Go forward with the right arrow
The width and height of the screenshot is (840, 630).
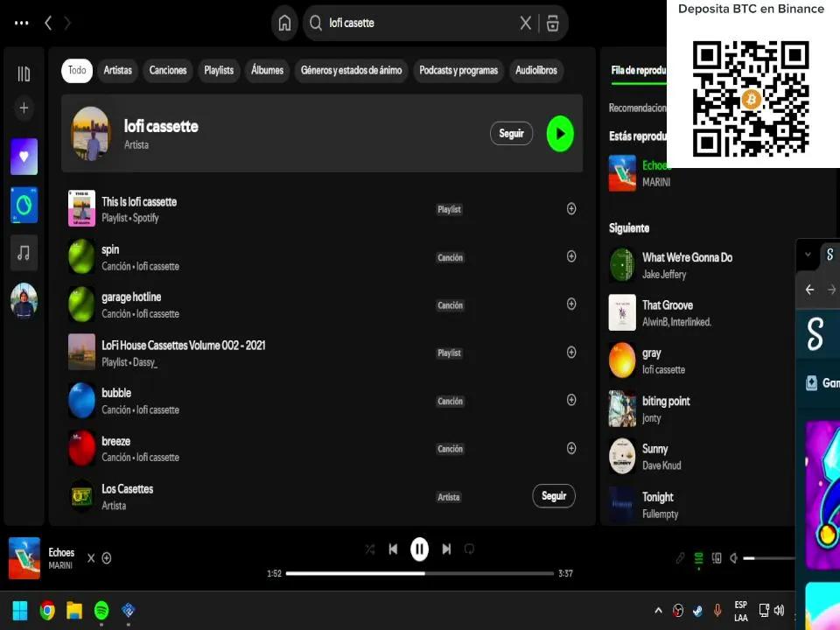(67, 23)
